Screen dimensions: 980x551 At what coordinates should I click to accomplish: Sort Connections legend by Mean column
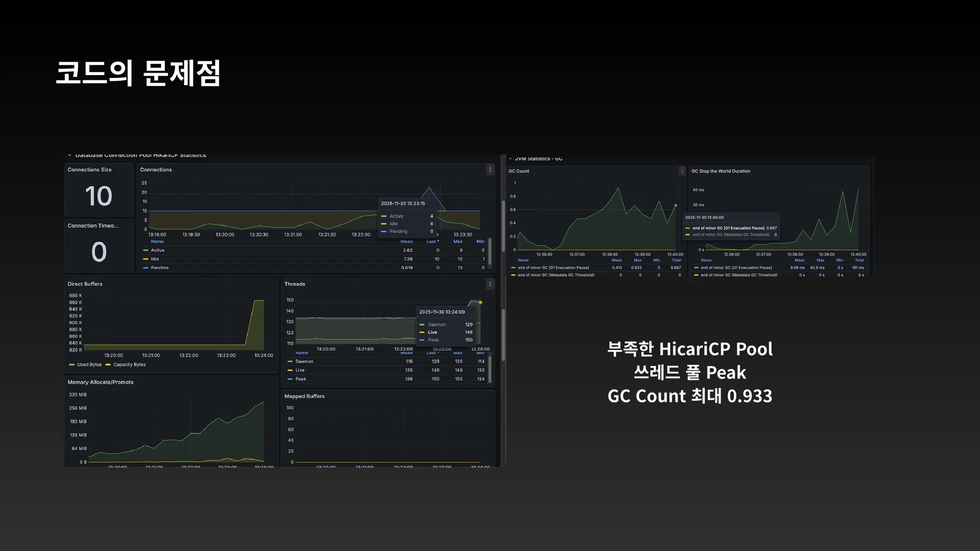406,242
